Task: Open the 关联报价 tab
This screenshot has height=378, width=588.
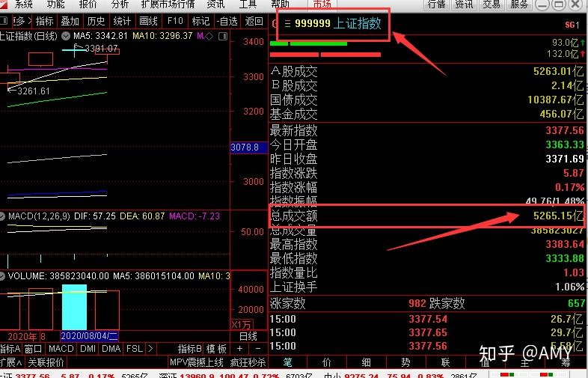Action: click(x=46, y=362)
